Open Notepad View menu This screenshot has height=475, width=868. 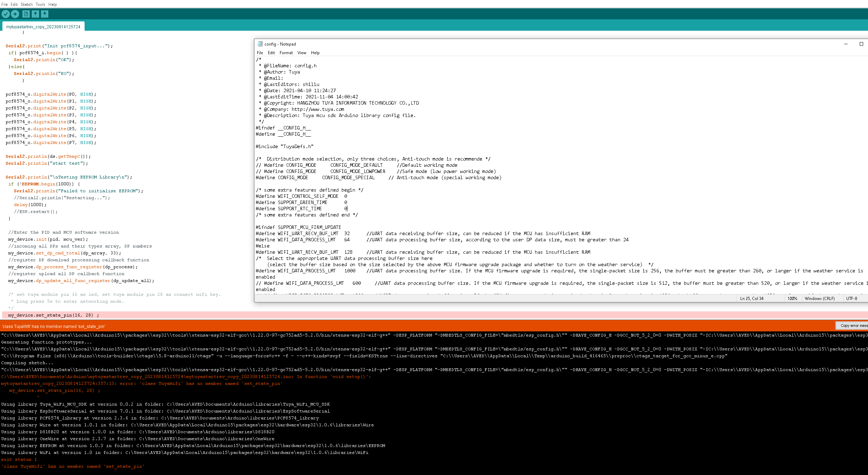pyautogui.click(x=302, y=53)
